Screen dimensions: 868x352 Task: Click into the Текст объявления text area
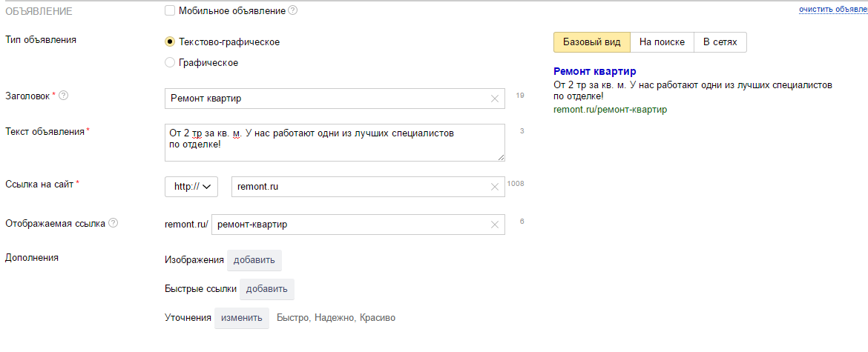tap(334, 142)
